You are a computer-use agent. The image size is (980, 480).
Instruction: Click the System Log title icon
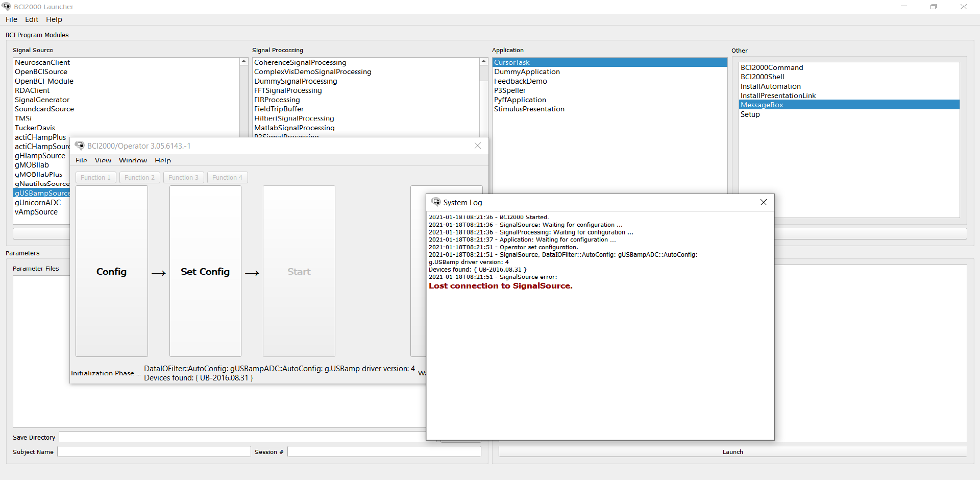tap(436, 202)
